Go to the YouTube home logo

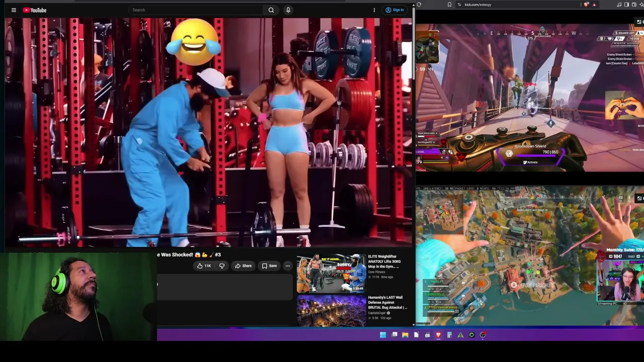34,10
